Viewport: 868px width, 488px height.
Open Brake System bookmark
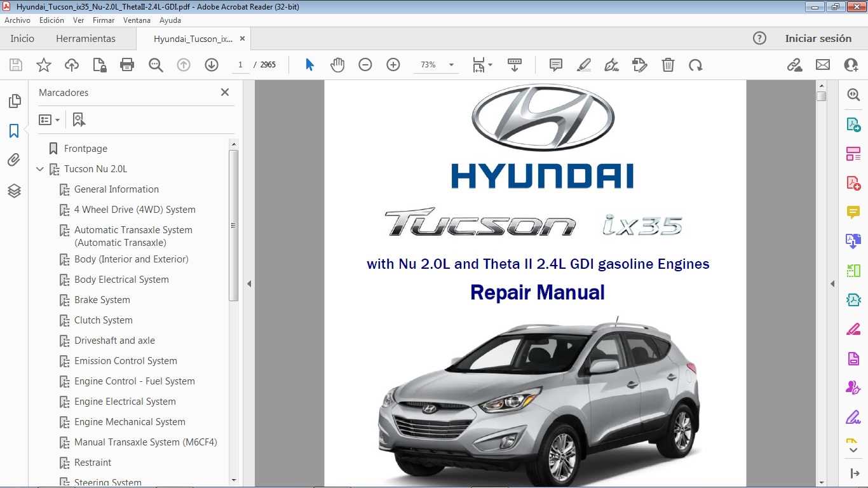pyautogui.click(x=102, y=300)
